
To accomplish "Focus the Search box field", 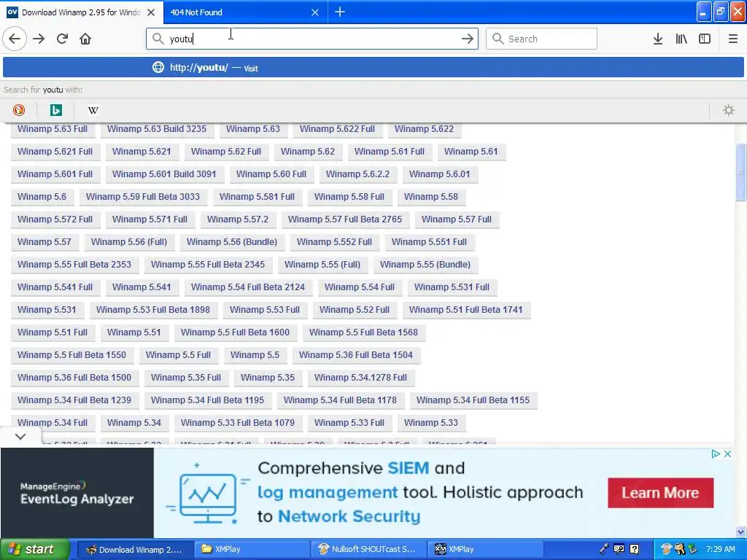I will pos(542,39).
